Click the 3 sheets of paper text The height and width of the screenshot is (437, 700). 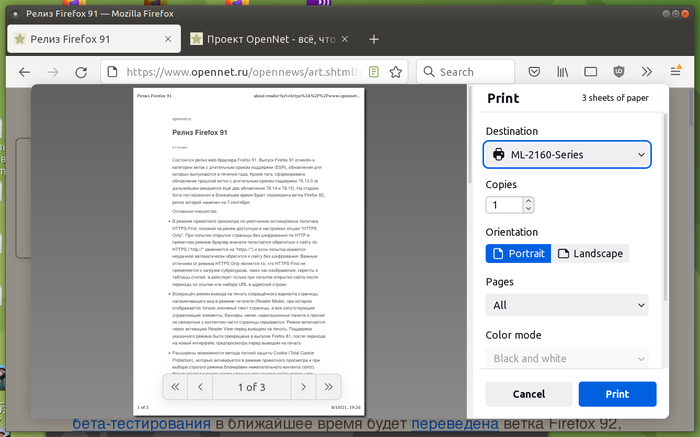[x=615, y=98]
